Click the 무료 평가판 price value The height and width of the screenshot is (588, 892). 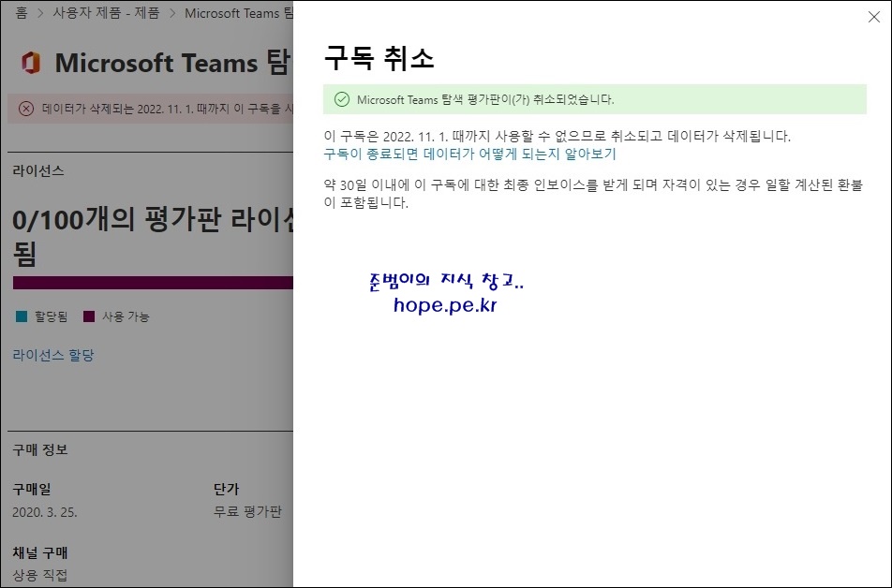click(247, 512)
